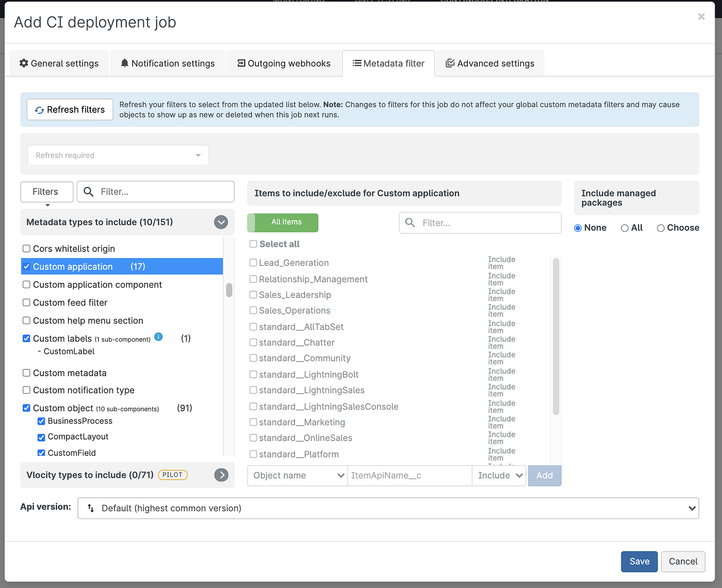Click the refresh arrows icon in Refresh filters
This screenshot has height=588, width=722.
[x=40, y=109]
